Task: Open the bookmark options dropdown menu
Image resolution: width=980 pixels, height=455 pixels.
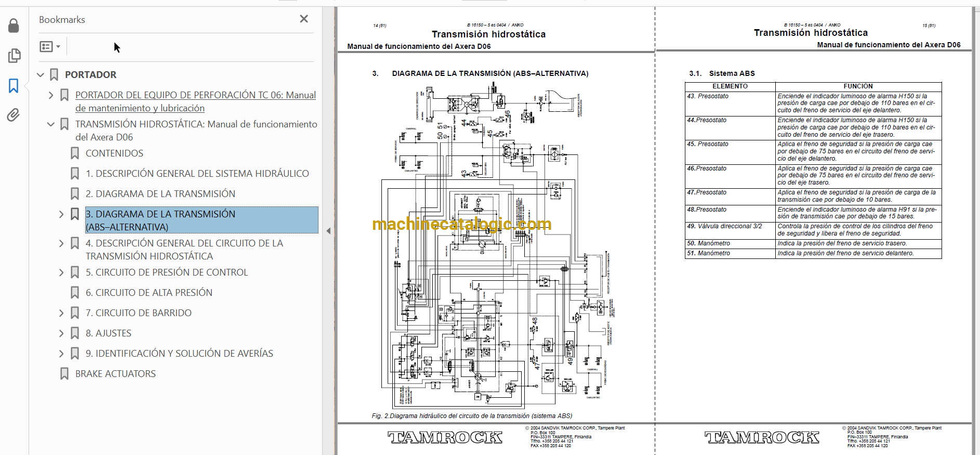Action: [50, 47]
